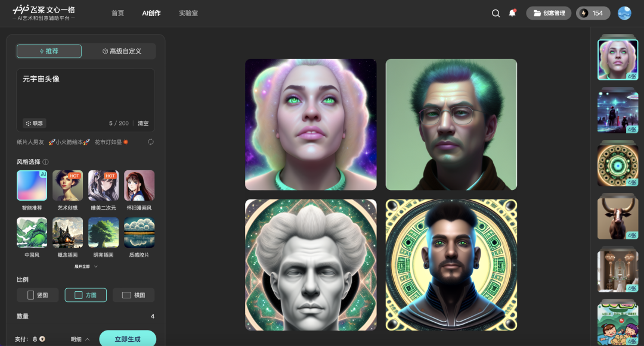Click the search magnifier icon
The width and height of the screenshot is (644, 346).
click(496, 13)
